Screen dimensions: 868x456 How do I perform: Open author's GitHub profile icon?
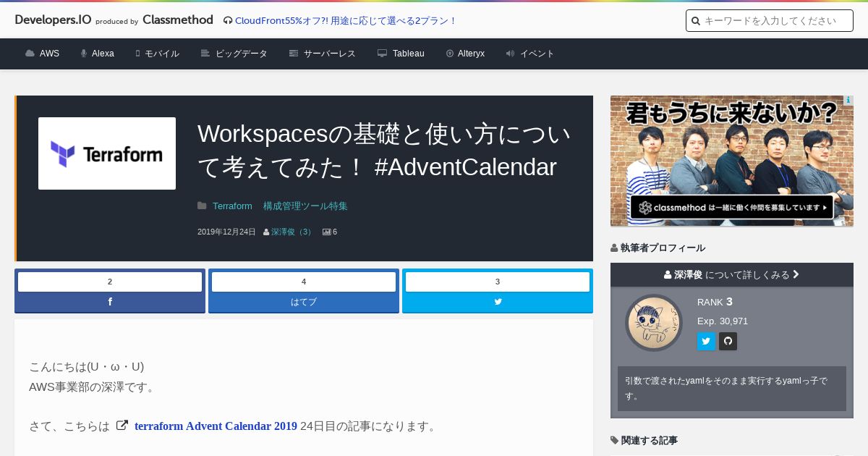(x=728, y=341)
